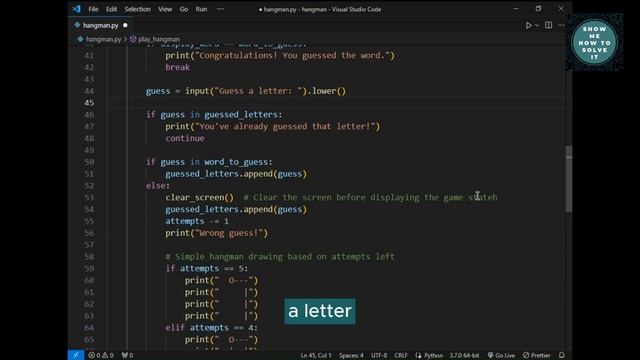Viewport: 640px width, 360px height.
Task: Click line number 59 in the gutter
Action: tap(89, 269)
